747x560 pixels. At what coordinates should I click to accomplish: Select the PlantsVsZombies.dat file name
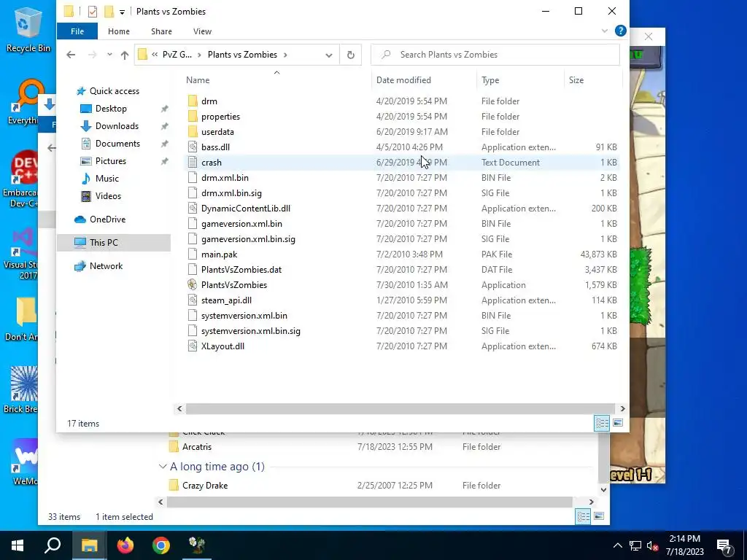pyautogui.click(x=241, y=270)
